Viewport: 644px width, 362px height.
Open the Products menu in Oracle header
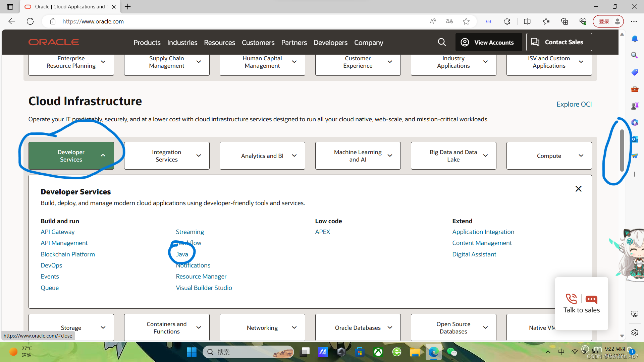[147, 43]
